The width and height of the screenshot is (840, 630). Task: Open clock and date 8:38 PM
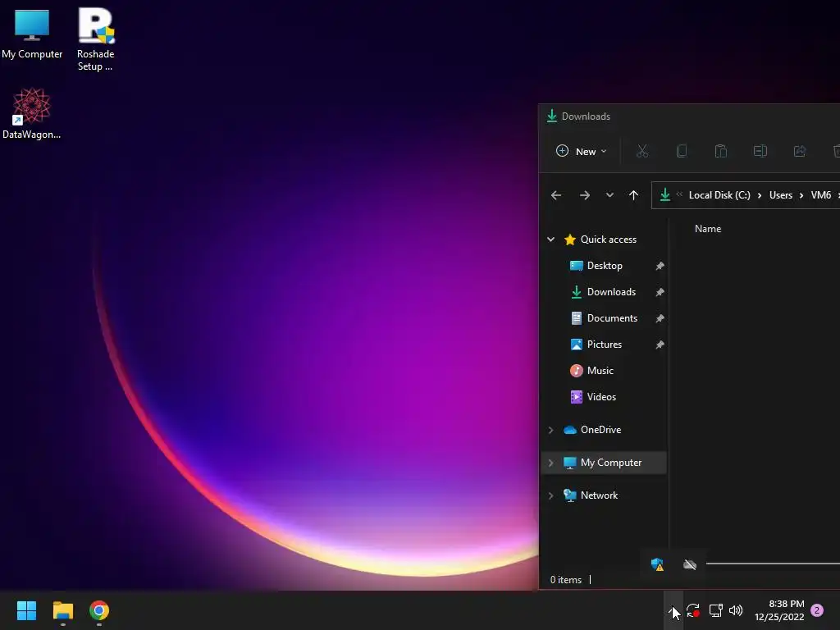click(x=779, y=610)
